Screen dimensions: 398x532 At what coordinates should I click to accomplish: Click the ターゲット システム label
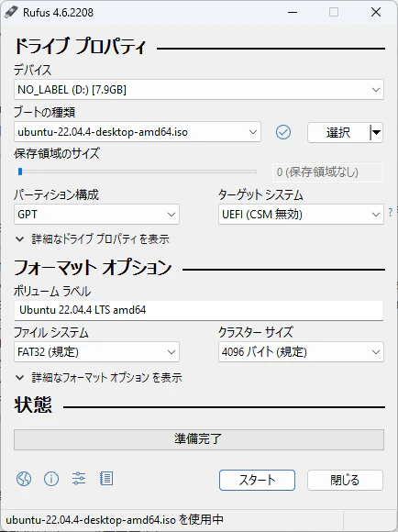point(260,194)
